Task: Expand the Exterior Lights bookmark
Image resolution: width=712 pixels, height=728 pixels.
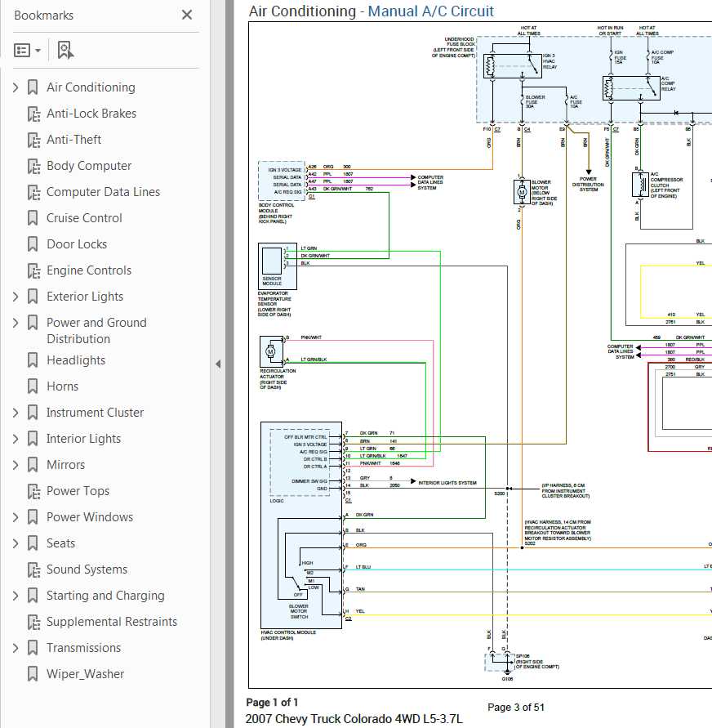Action: 16,297
